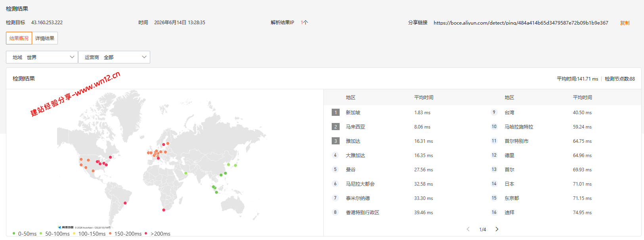Select the 东京都 region entry
644x240 pixels.
pyautogui.click(x=512, y=198)
